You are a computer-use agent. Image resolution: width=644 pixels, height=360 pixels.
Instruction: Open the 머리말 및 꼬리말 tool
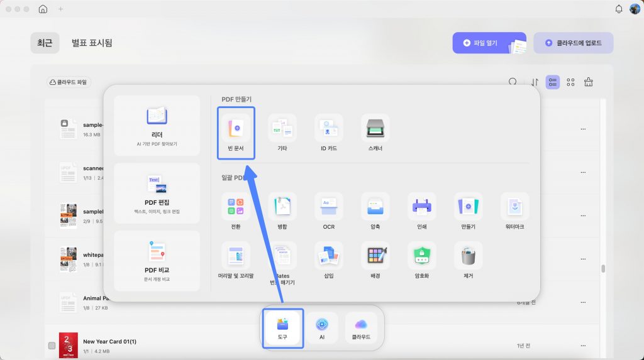point(236,261)
